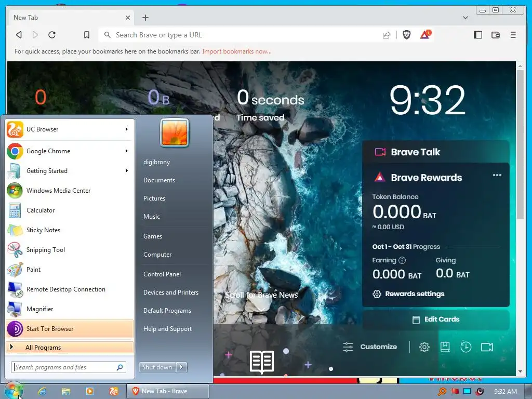
Task: Open the Earning info icon
Action: pyautogui.click(x=402, y=260)
